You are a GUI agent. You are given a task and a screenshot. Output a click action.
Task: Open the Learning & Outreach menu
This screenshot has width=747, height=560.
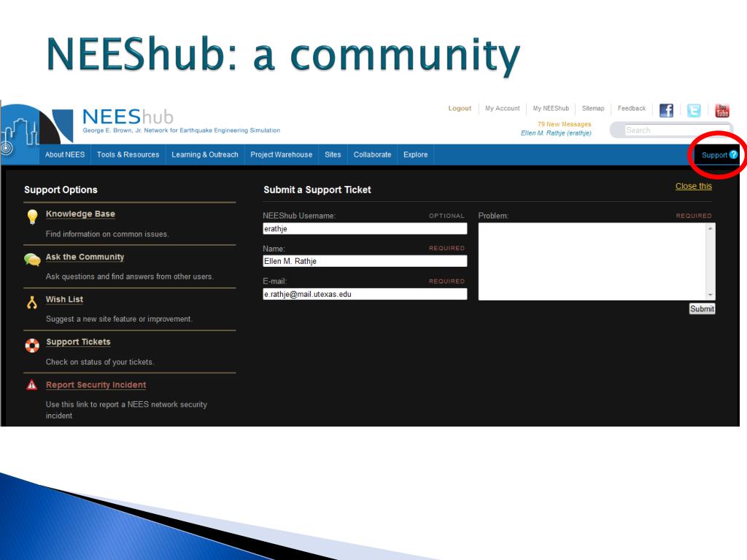pos(205,155)
